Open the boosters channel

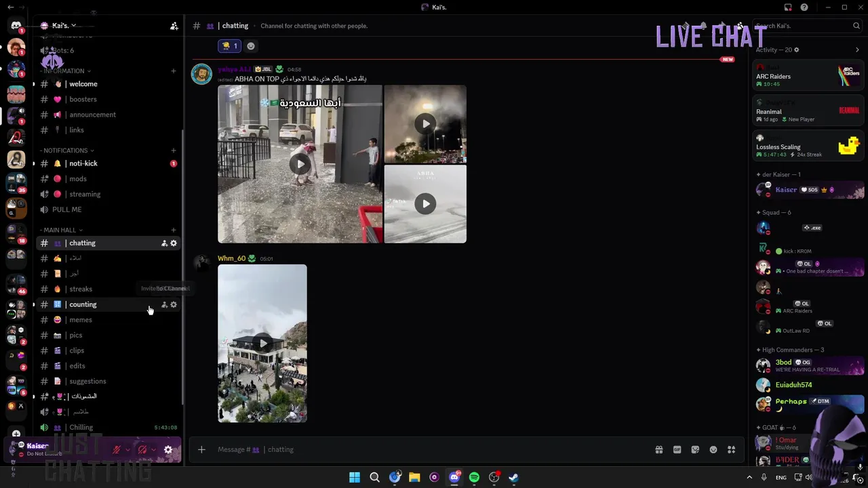tap(108, 100)
